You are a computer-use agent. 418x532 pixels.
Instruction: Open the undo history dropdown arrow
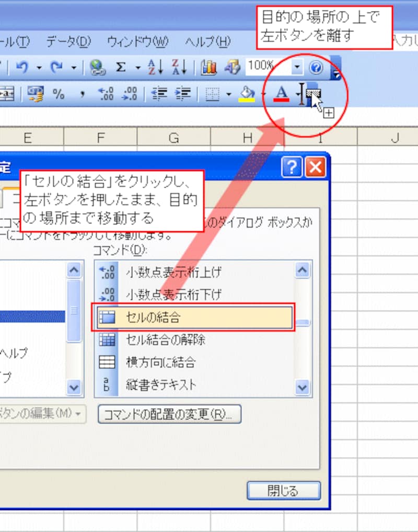pos(39,67)
